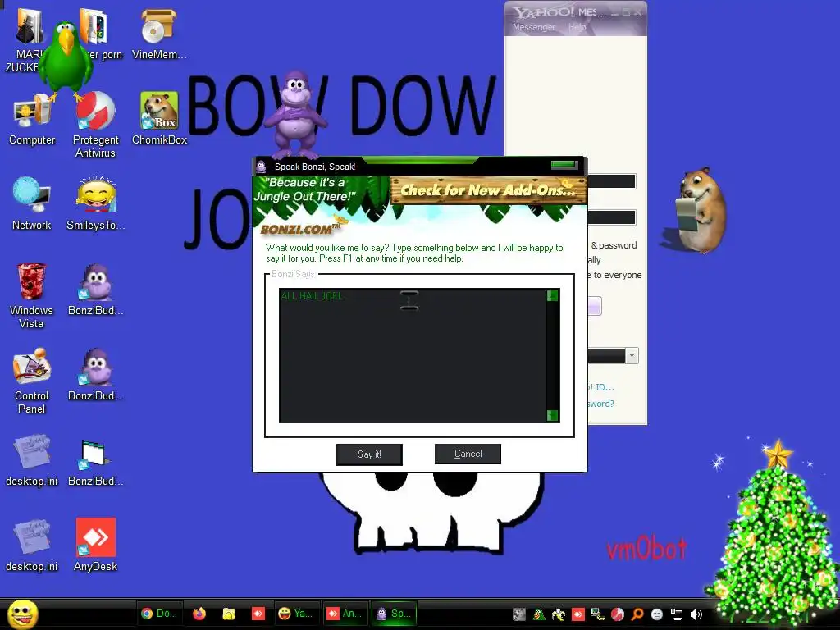Open the Protegent Antivirus desktop shortcut
The image size is (840, 630).
(x=95, y=125)
